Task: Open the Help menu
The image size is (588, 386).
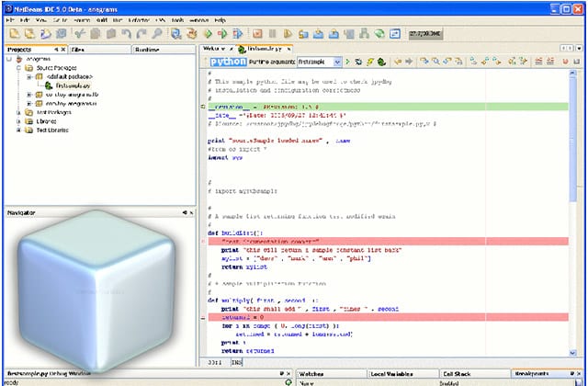Action: click(220, 20)
